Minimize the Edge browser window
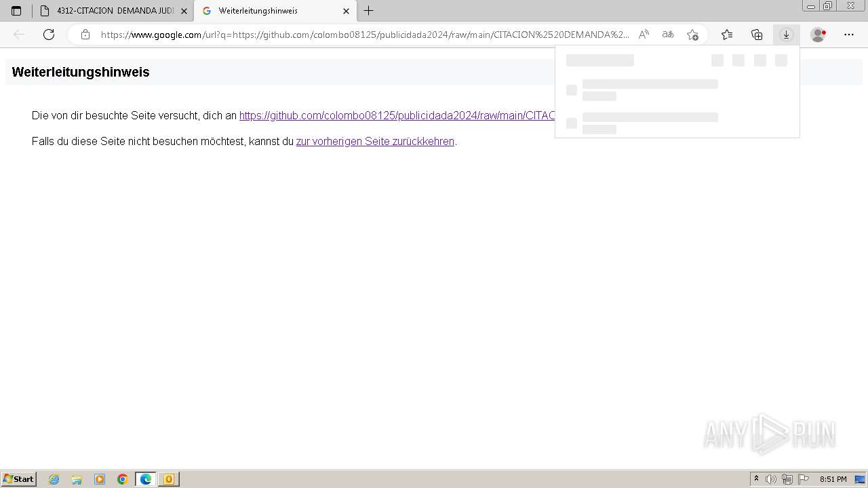The width and height of the screenshot is (868, 488). click(811, 5)
